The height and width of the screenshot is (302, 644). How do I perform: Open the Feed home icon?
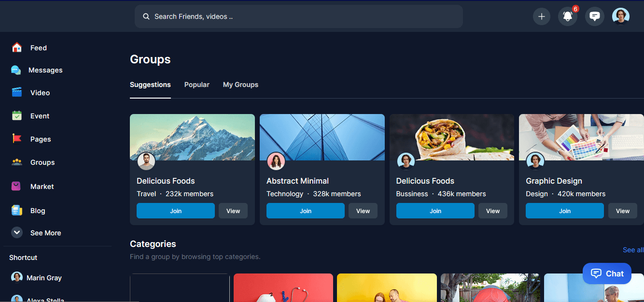click(17, 47)
